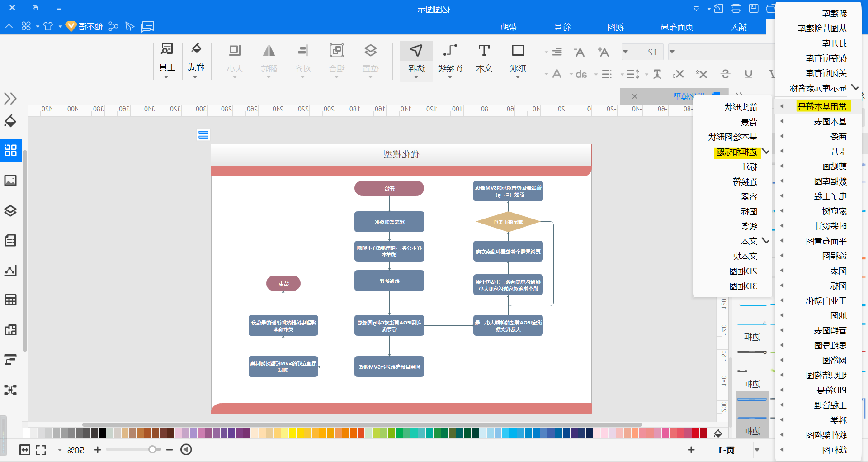Toggle subscript formatting

click(x=678, y=74)
